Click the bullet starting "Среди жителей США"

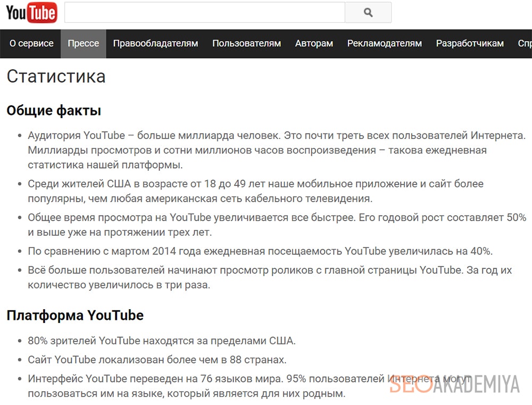tap(255, 191)
